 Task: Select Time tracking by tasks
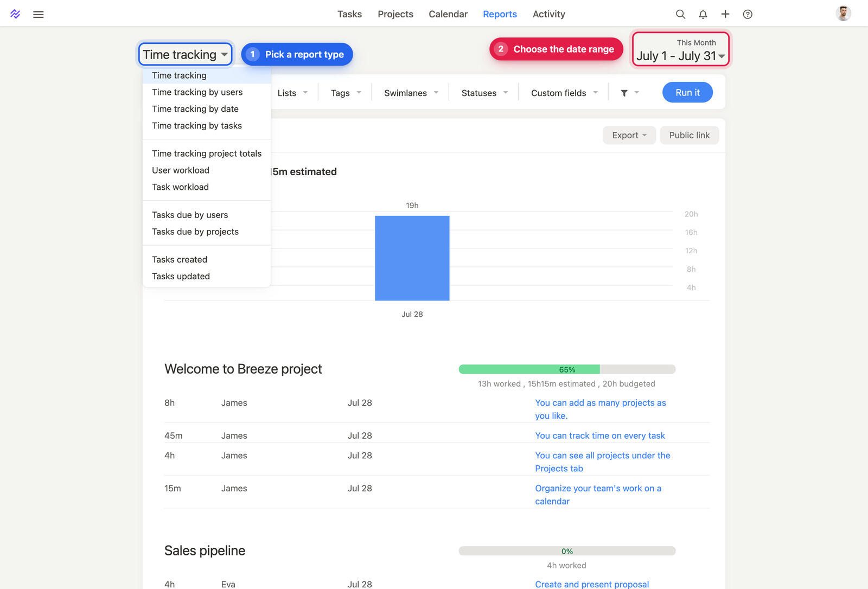(207, 126)
